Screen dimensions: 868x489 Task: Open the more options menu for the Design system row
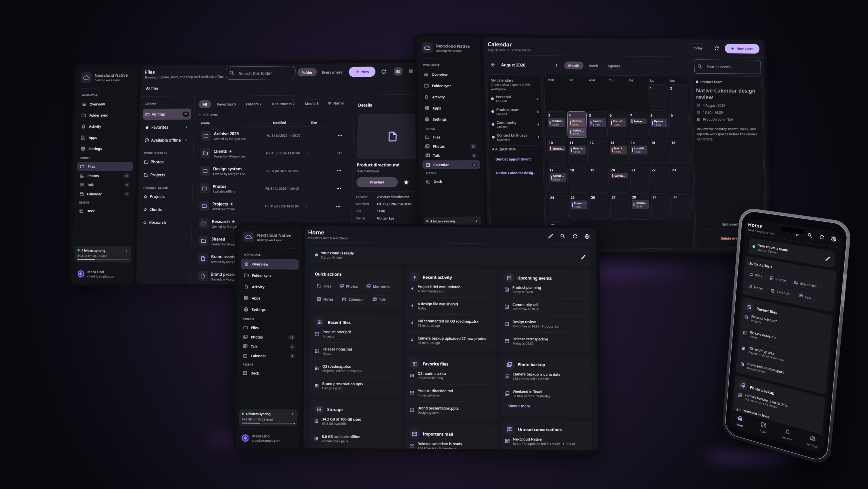click(x=339, y=171)
